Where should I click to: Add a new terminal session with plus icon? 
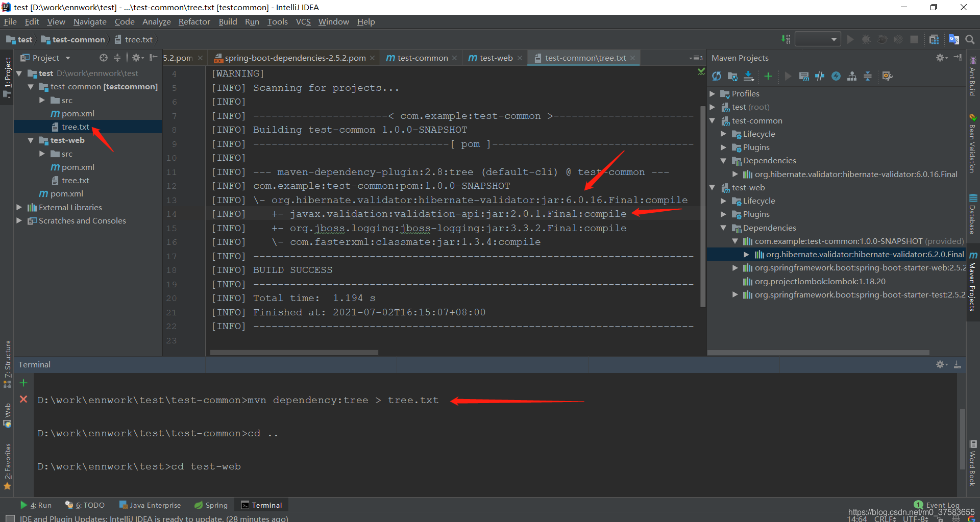(x=23, y=383)
